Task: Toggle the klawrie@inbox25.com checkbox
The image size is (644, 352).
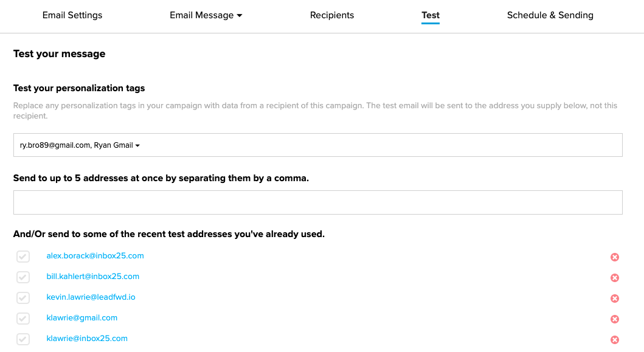Action: tap(23, 339)
